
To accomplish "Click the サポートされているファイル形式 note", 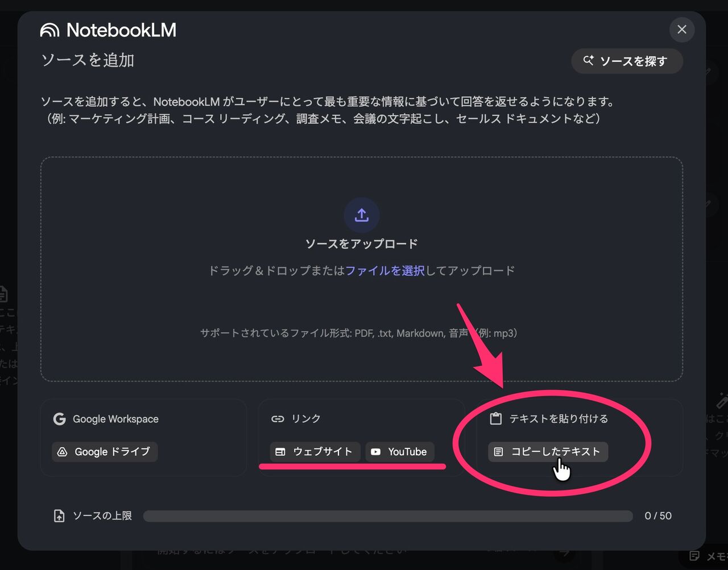I will (x=359, y=333).
